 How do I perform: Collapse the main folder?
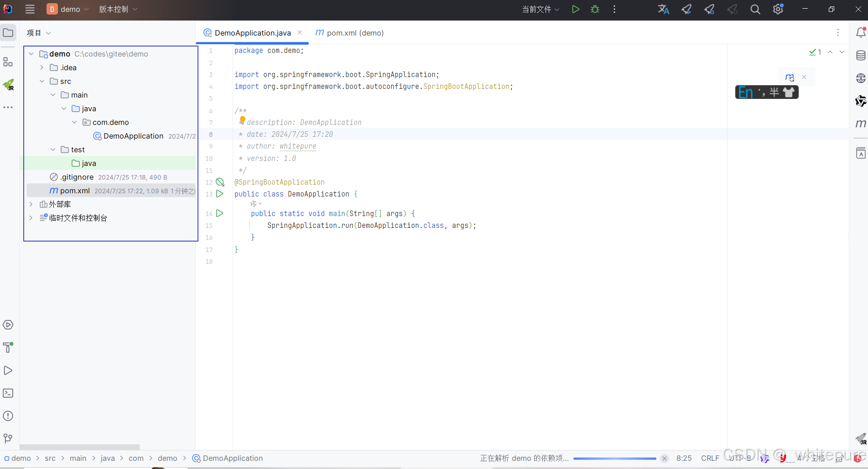[x=53, y=95]
